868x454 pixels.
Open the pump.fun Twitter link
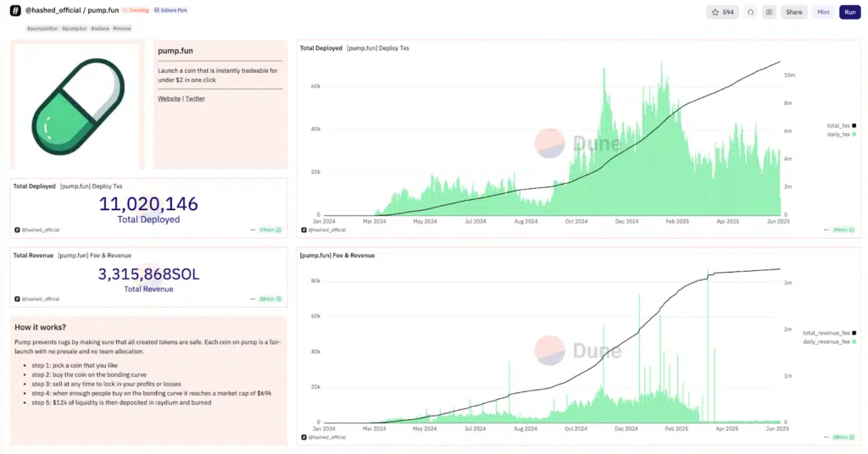pyautogui.click(x=195, y=98)
